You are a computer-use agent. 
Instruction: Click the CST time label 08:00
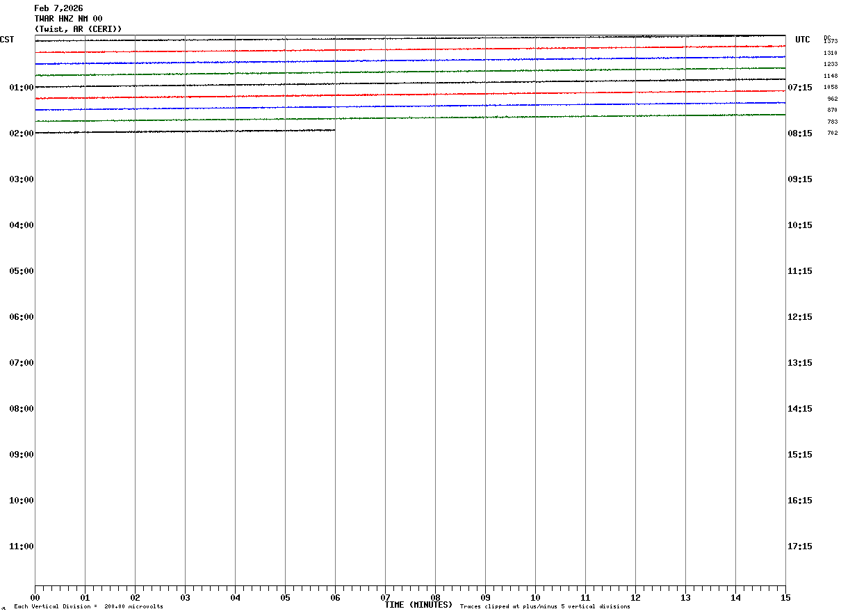coord(22,408)
